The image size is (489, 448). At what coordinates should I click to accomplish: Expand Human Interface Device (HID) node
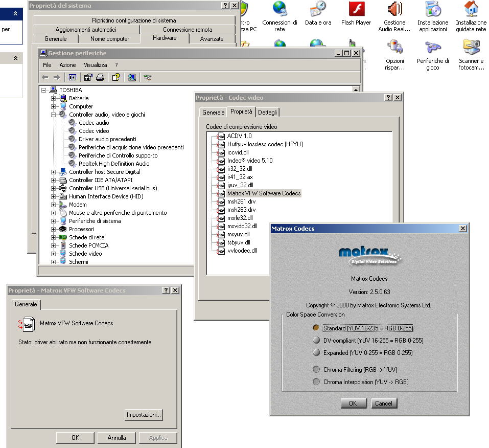click(x=53, y=197)
